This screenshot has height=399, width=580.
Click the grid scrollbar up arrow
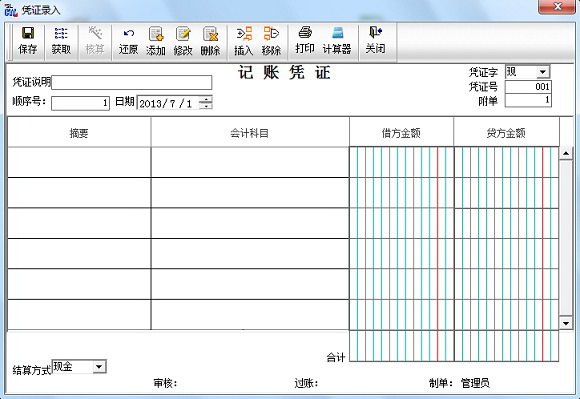[x=566, y=153]
